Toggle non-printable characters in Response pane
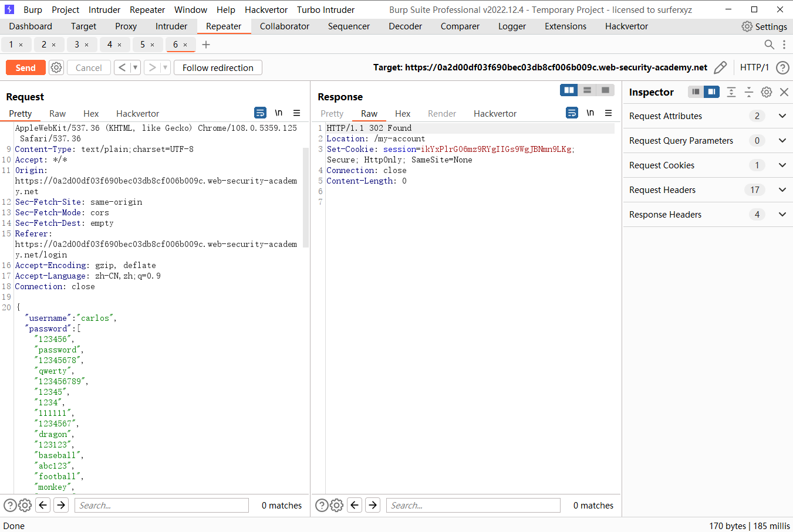 (590, 113)
